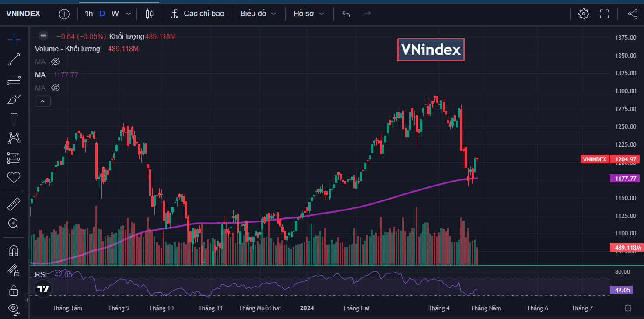Click the undo arrow
The height and width of the screenshot is (319, 644).
coord(346,14)
